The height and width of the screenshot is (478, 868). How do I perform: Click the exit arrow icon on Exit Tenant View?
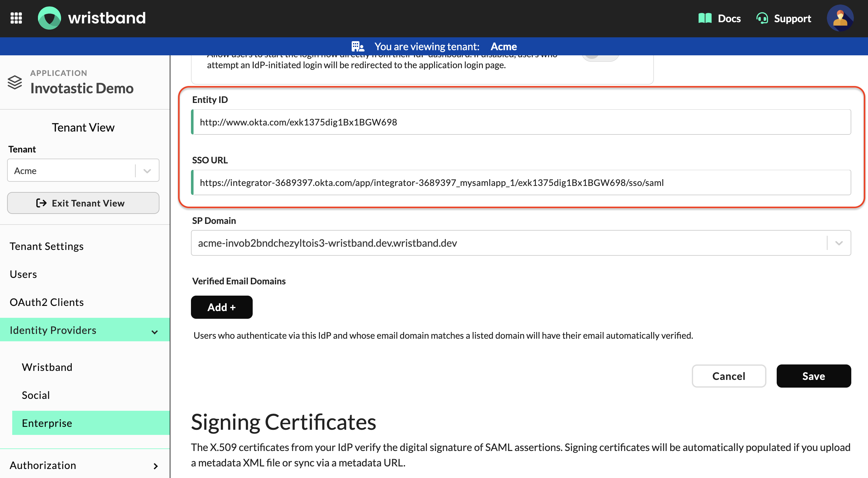(41, 203)
